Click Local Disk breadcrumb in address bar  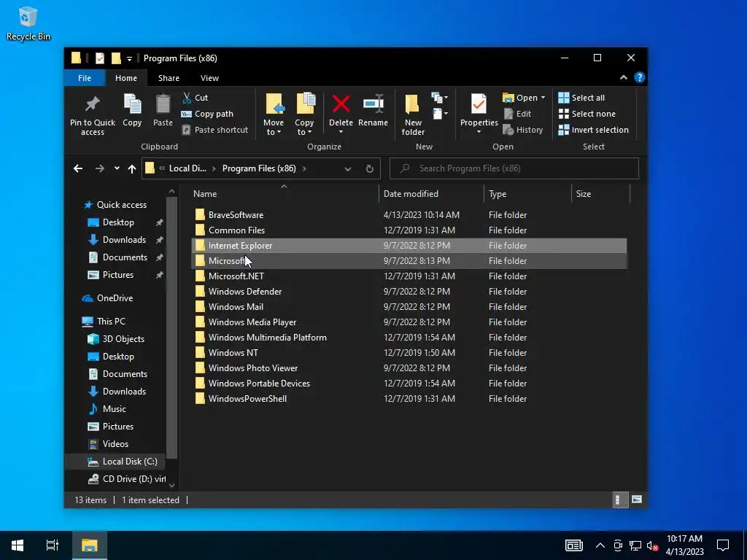187,168
